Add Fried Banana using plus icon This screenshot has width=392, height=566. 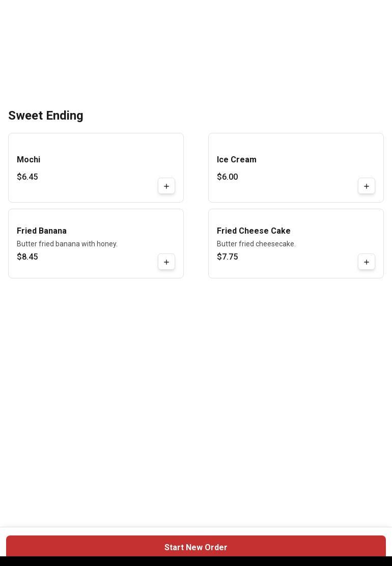[166, 262]
